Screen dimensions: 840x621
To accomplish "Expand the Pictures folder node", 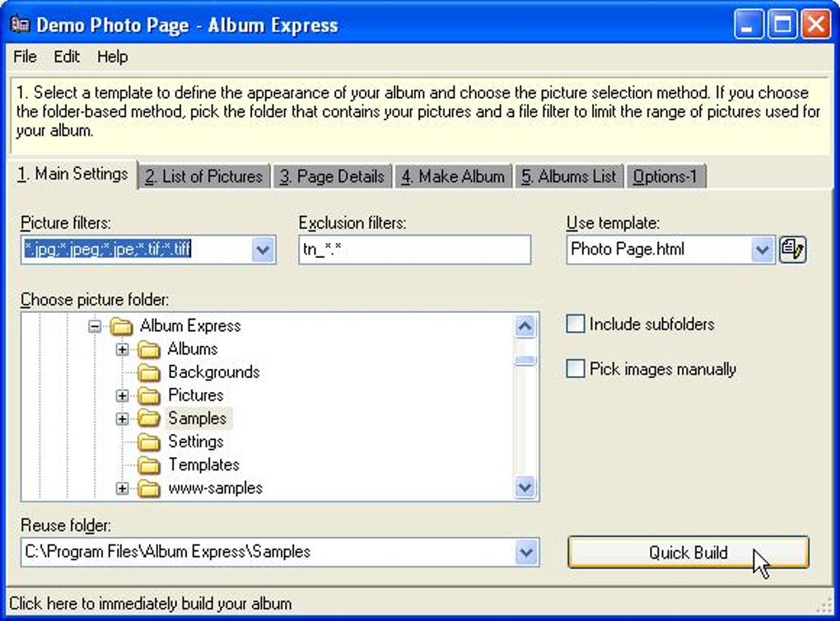I will coord(122,395).
